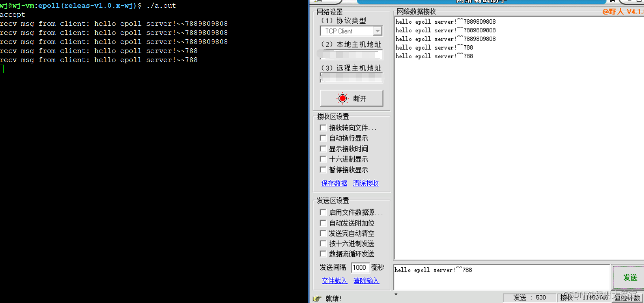Viewport: 644px width, 303px height.
Task: Enable the 自动换行显示 checkbox
Action: click(323, 138)
